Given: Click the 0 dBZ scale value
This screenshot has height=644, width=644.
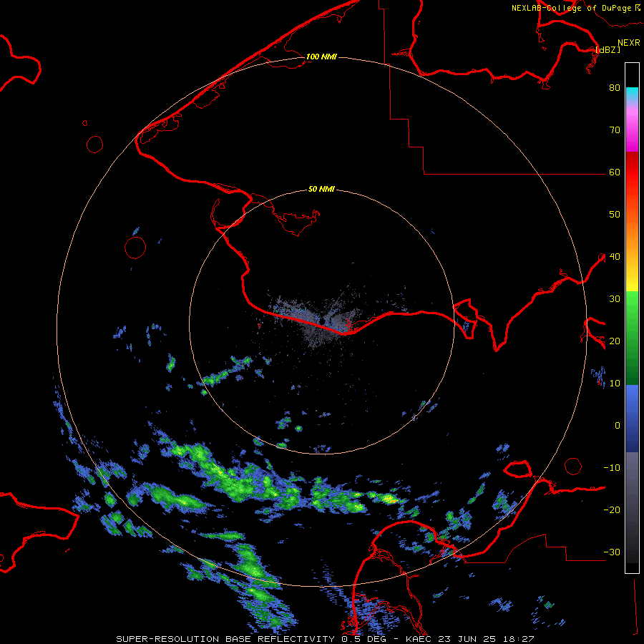Looking at the screenshot, I should click(618, 426).
